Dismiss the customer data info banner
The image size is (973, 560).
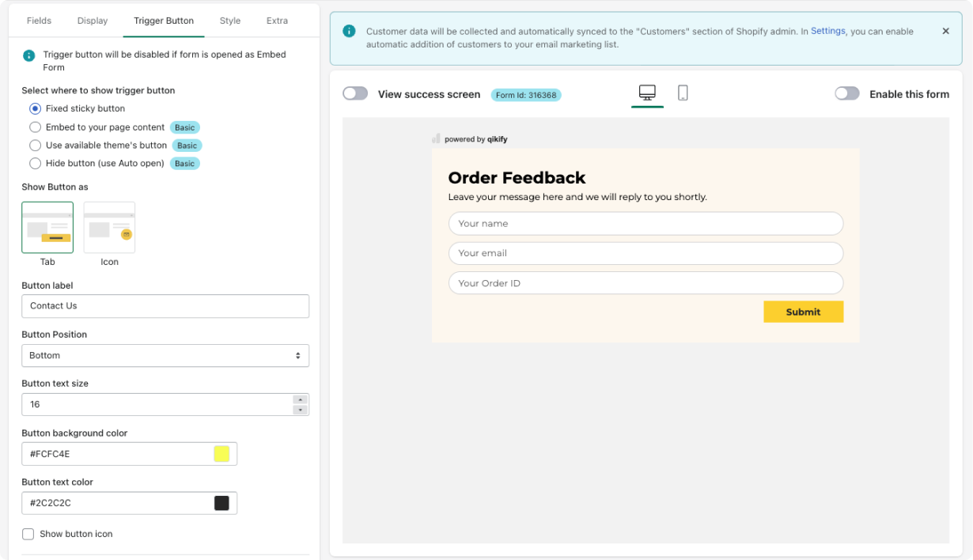[x=945, y=32]
